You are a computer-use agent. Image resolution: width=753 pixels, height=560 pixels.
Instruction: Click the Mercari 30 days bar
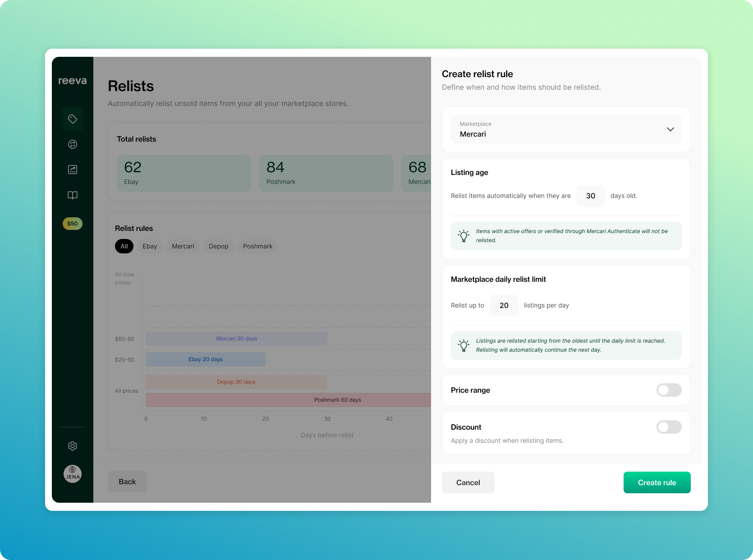click(x=237, y=339)
